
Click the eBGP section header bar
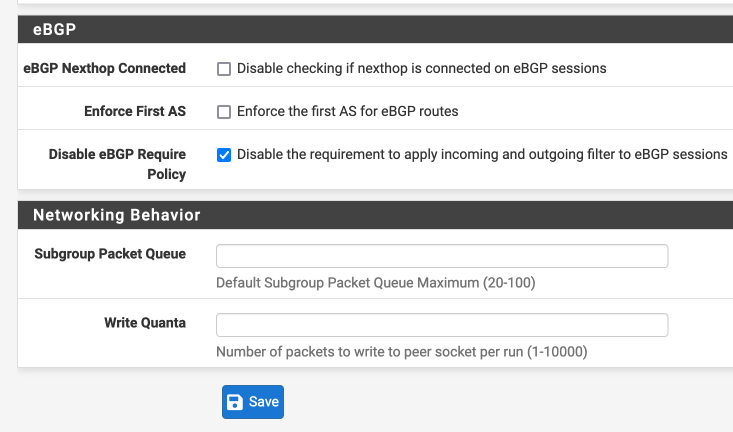click(x=375, y=29)
